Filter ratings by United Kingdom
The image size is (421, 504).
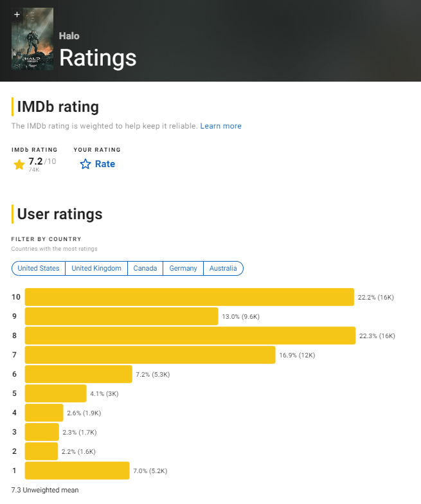coord(96,269)
